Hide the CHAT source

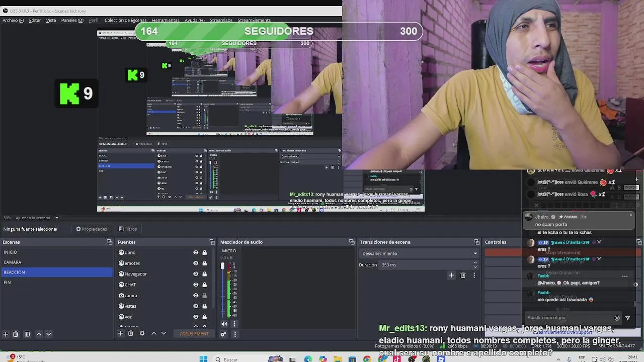(196, 285)
